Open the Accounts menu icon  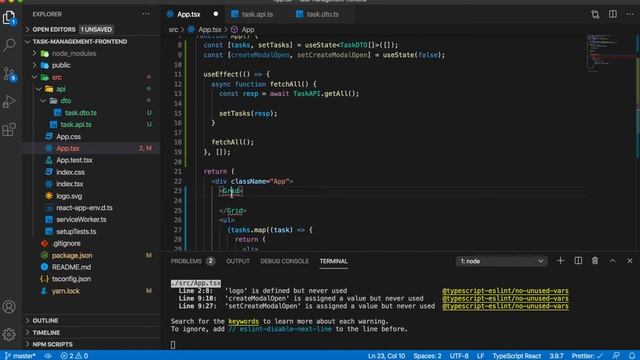pyautogui.click(x=9, y=307)
